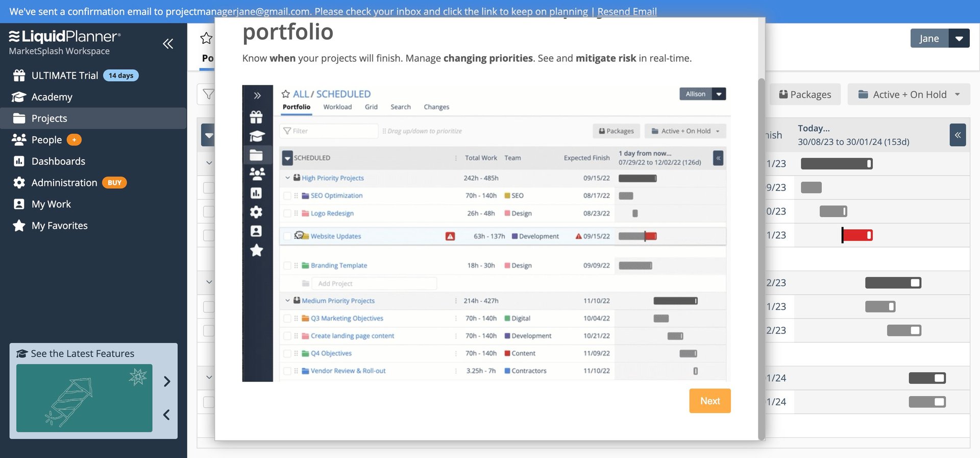The image size is (980, 458).
Task: Click the 30/08/23 to 30/01/24 (153d) date range
Action: click(x=853, y=142)
